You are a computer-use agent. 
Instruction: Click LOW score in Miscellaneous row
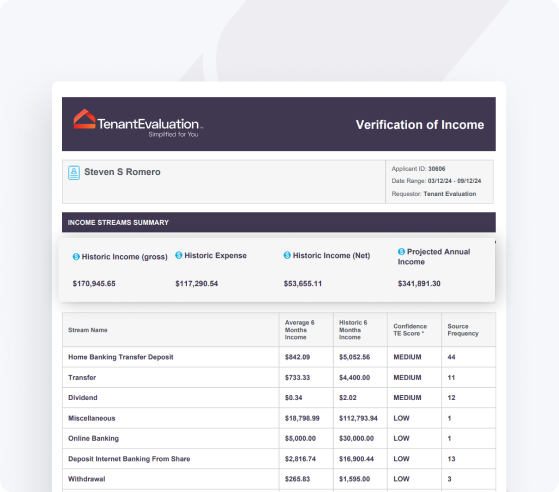click(401, 418)
